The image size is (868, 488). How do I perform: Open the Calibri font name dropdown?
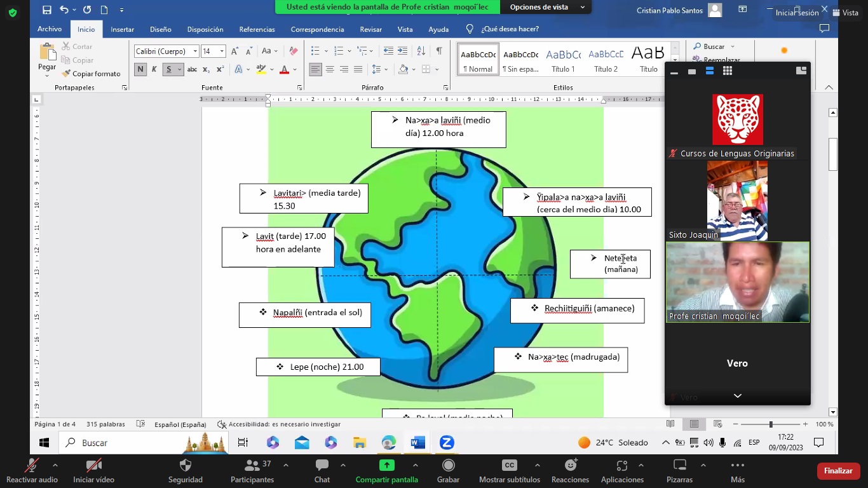[195, 51]
